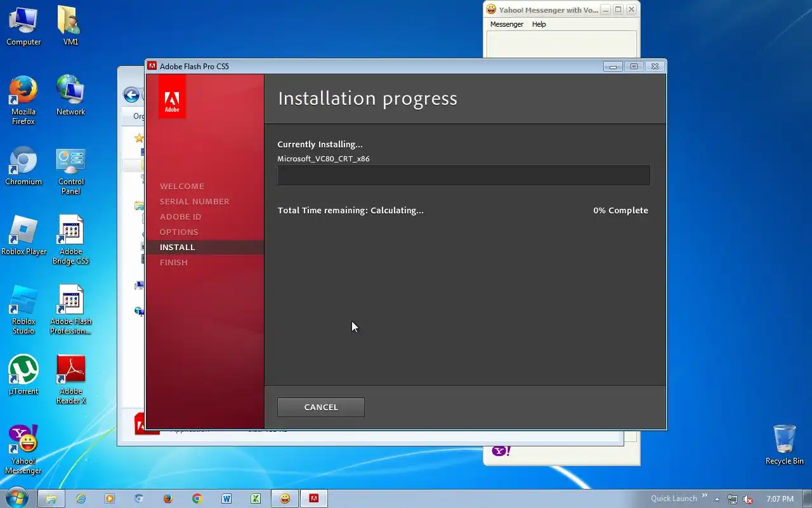The height and width of the screenshot is (508, 812).
Task: Select the Adobe Flash Professional desktop shortcut
Action: (70, 310)
